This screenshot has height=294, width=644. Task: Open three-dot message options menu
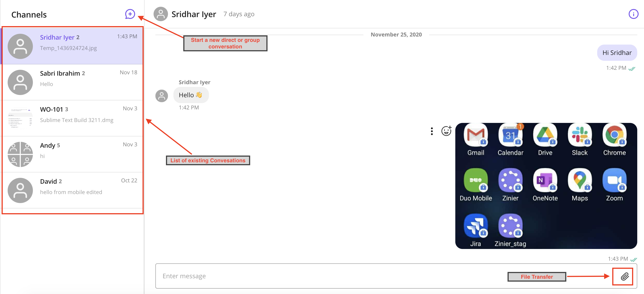tap(432, 131)
